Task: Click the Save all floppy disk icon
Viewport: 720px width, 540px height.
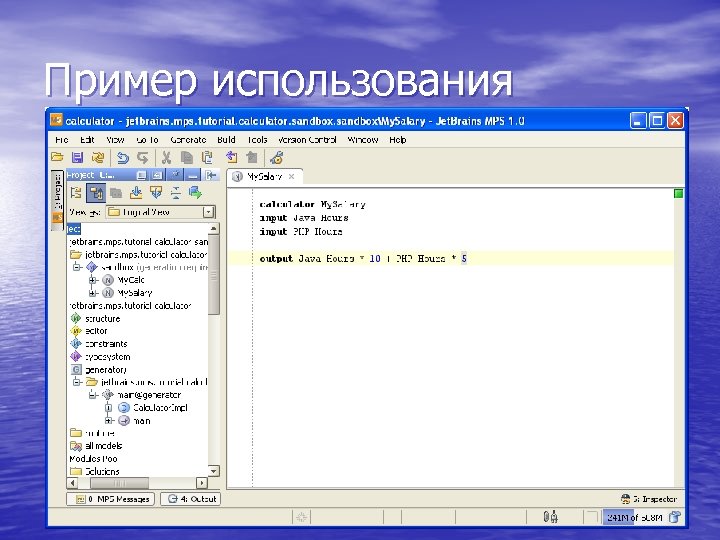Action: point(77,158)
